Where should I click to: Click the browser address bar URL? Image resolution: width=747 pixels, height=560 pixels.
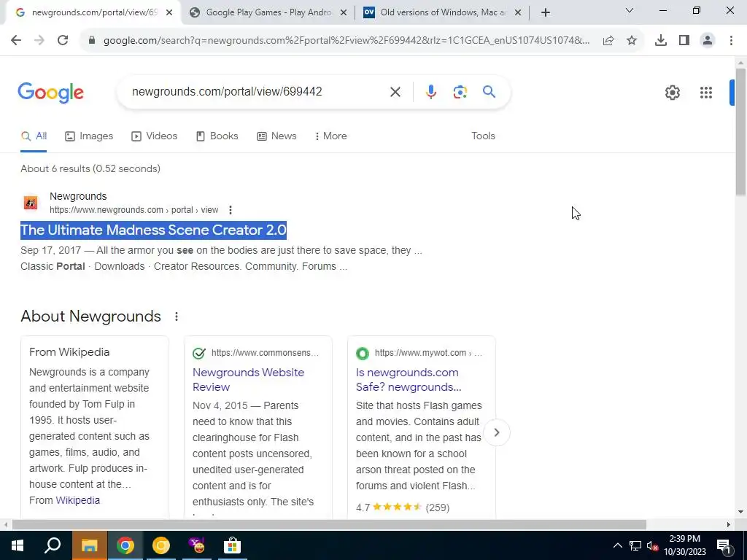click(347, 41)
